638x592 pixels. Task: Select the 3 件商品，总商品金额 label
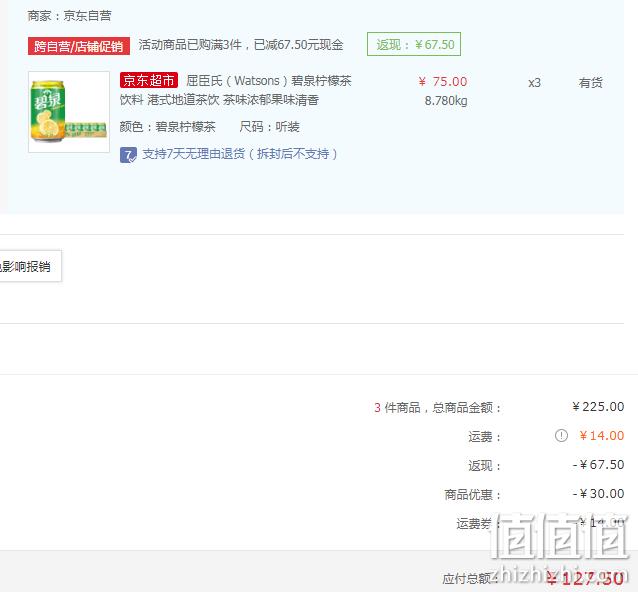click(x=437, y=407)
